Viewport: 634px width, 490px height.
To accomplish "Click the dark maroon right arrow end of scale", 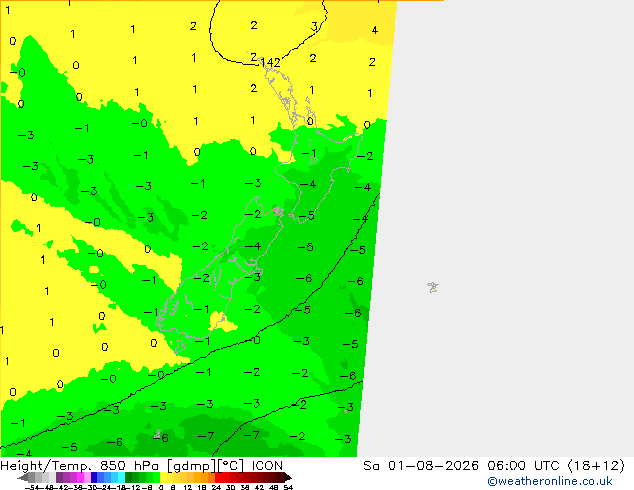I will click(288, 477).
